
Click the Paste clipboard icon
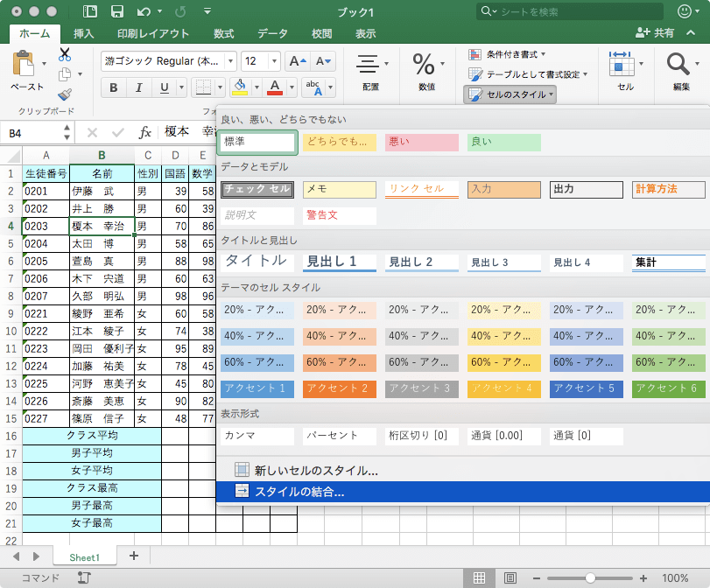coord(23,63)
